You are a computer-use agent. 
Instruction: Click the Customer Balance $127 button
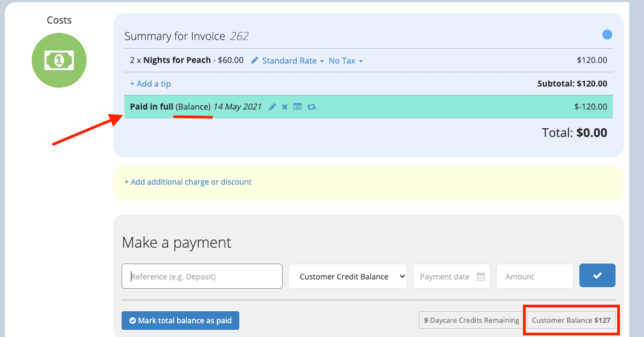click(571, 320)
